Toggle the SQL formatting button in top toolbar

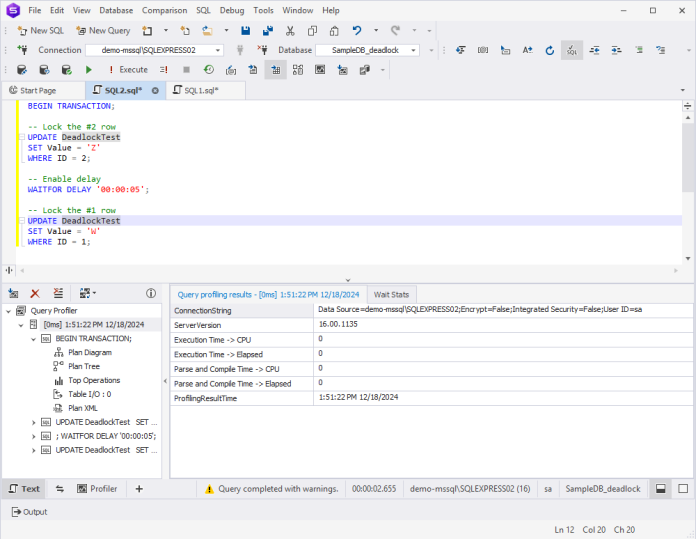(x=572, y=50)
